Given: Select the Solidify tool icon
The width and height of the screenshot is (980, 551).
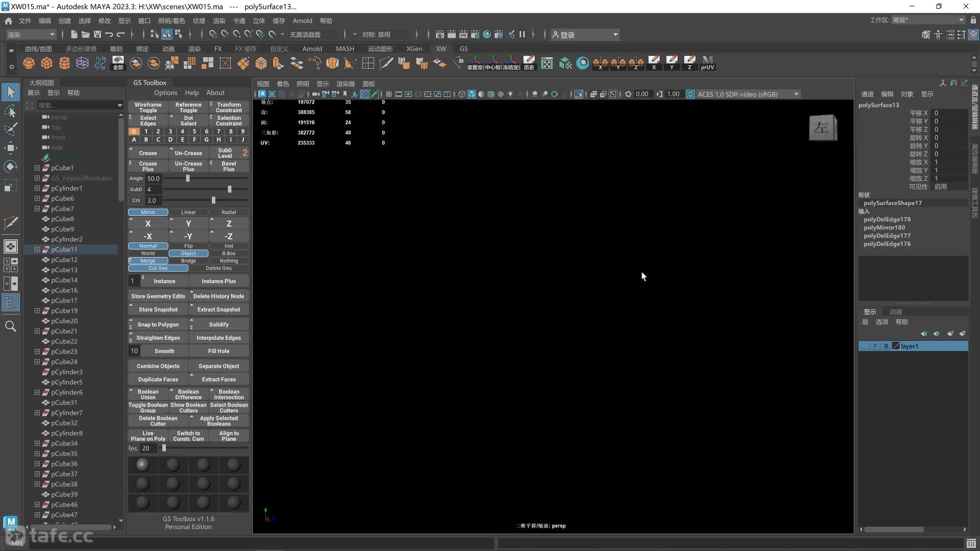Looking at the screenshot, I should coord(219,324).
